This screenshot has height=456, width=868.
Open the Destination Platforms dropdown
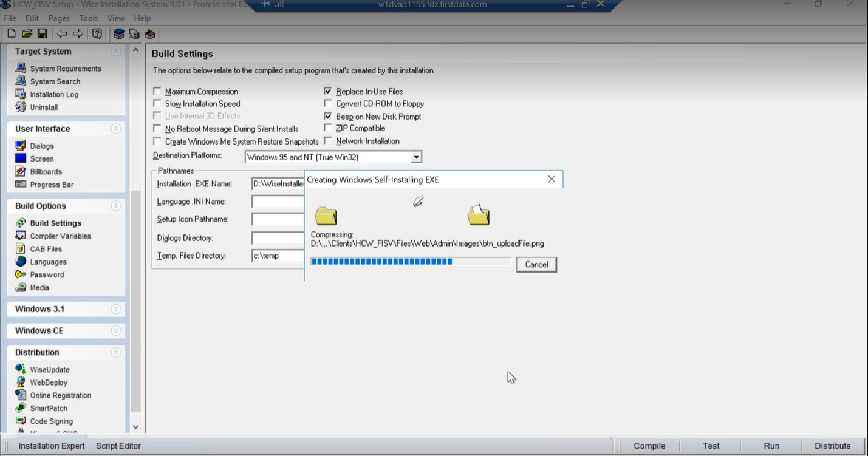click(x=416, y=157)
